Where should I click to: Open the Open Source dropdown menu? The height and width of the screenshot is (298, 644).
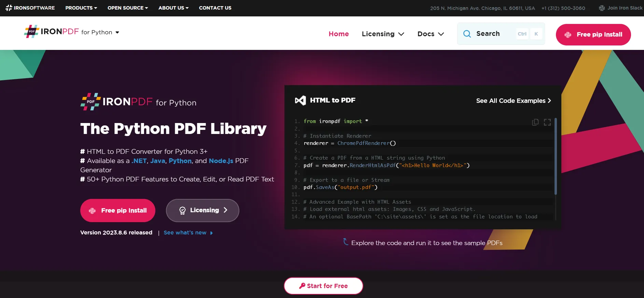point(128,8)
